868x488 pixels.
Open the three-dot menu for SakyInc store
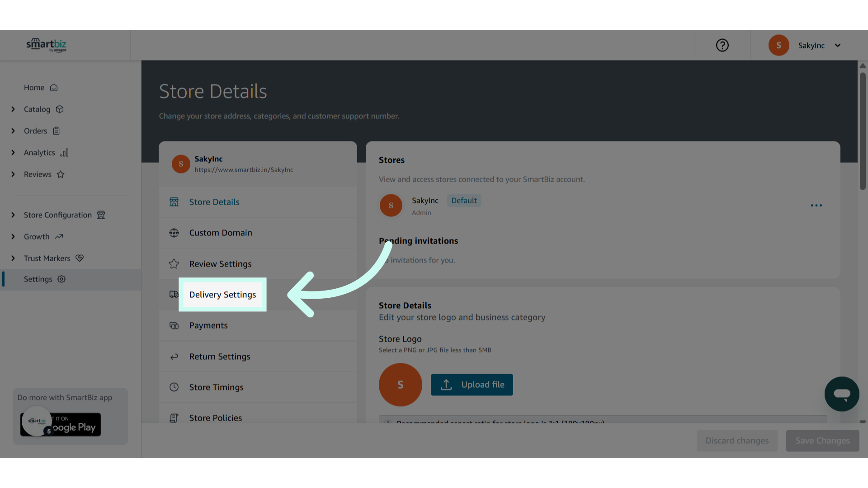pos(816,206)
